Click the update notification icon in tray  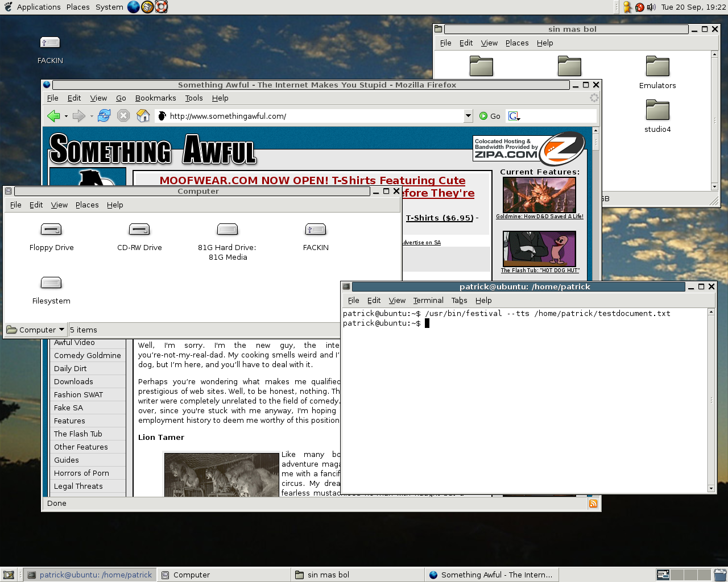pos(639,7)
